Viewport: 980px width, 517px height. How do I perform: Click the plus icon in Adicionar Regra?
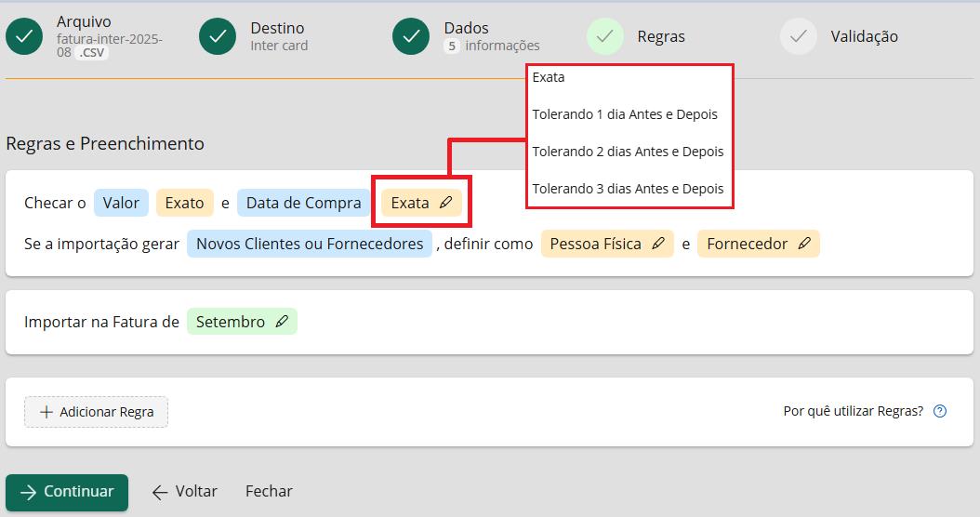pyautogui.click(x=46, y=412)
